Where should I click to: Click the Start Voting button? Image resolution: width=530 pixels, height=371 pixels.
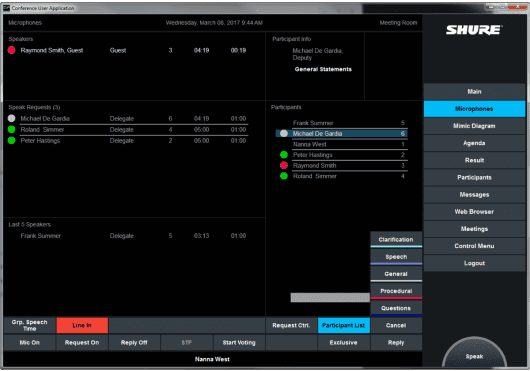(x=239, y=343)
